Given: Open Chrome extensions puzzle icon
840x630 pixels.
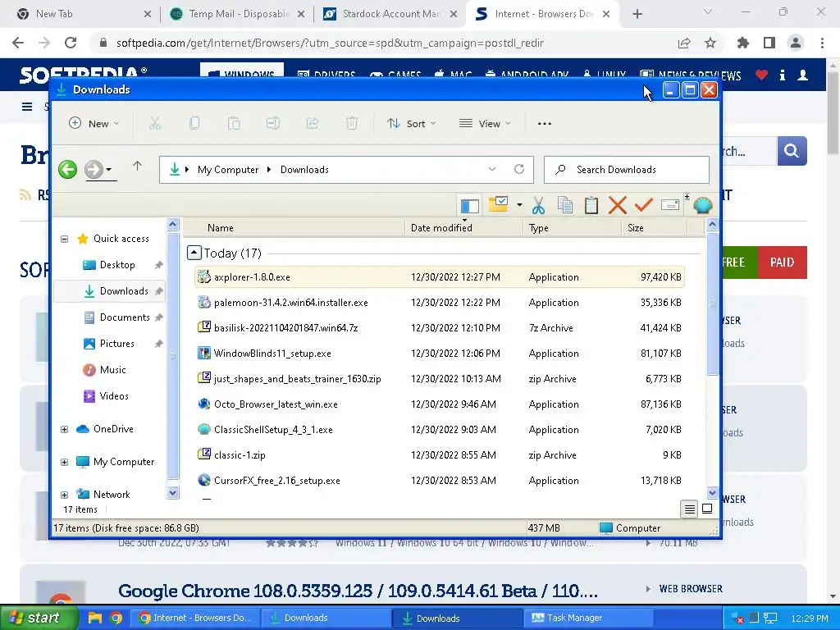Looking at the screenshot, I should (x=743, y=43).
